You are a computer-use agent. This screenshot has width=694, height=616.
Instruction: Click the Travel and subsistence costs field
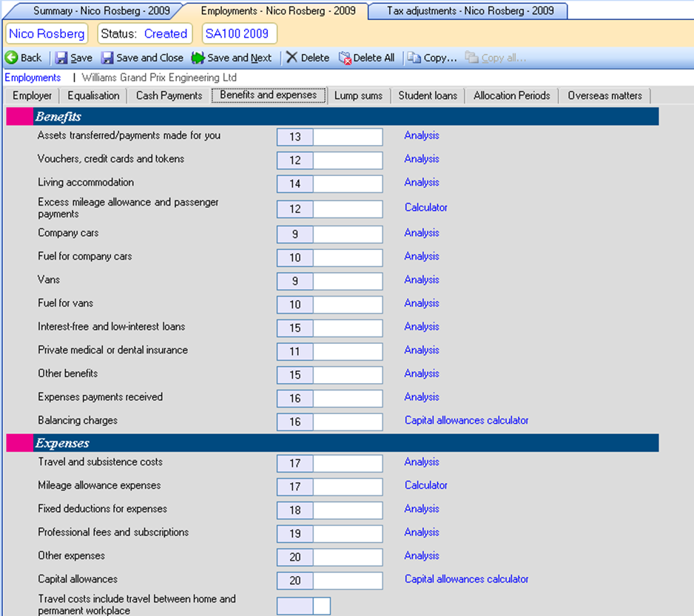pos(348,464)
